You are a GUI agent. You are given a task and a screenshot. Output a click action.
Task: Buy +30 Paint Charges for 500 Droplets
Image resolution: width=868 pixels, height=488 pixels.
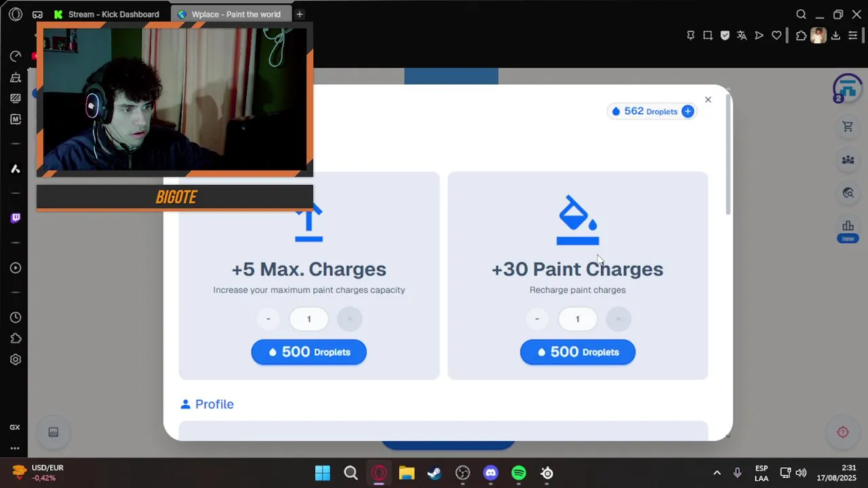(577, 352)
